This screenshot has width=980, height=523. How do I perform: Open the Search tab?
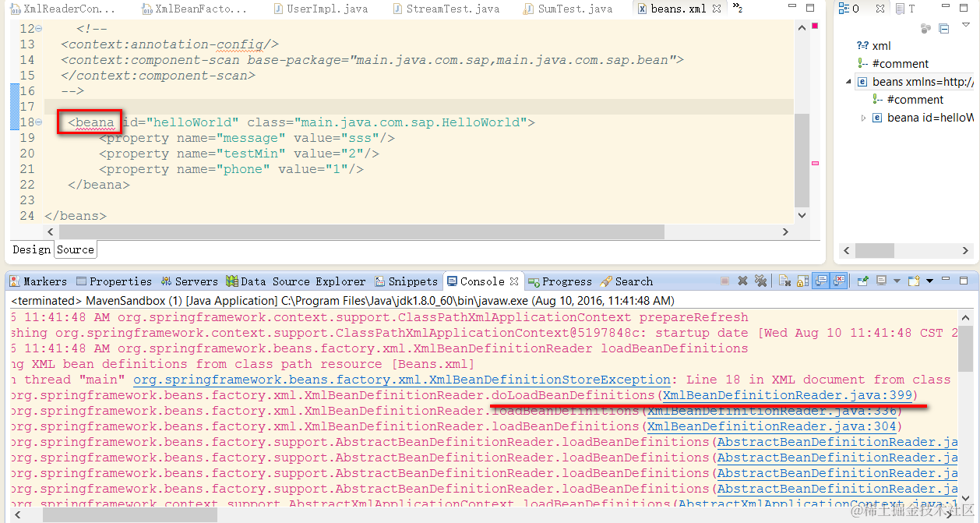626,281
